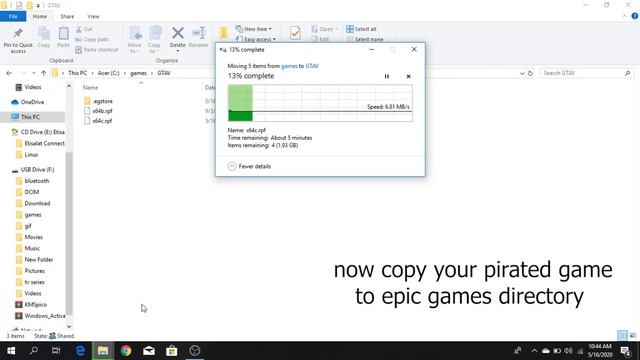Click the Cut scissors button

tap(84, 29)
